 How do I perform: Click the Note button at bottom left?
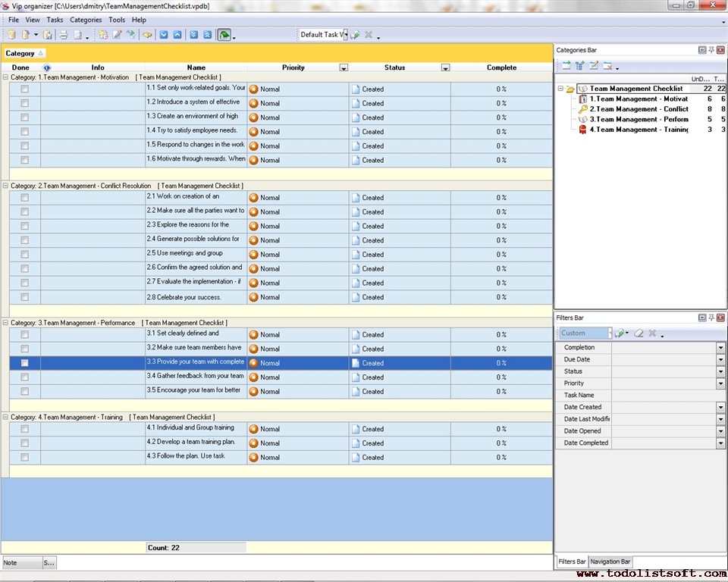pyautogui.click(x=21, y=563)
